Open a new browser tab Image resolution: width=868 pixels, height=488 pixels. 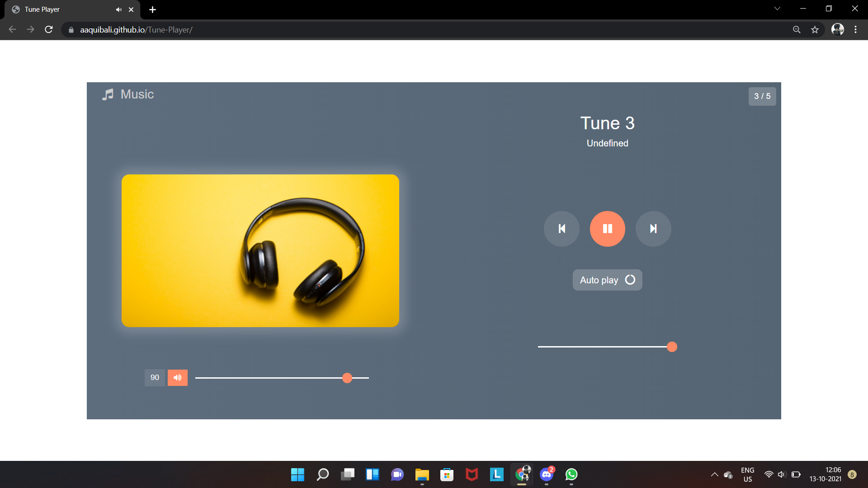152,9
